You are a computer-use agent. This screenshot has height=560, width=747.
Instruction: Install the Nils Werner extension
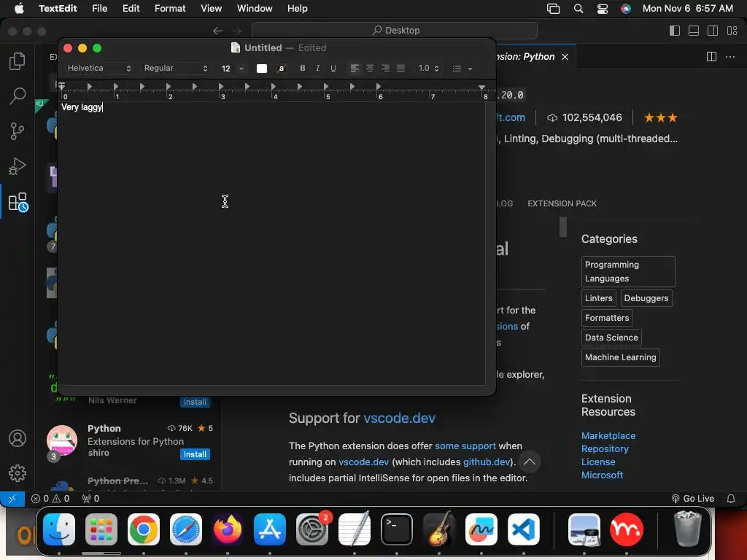pos(195,402)
